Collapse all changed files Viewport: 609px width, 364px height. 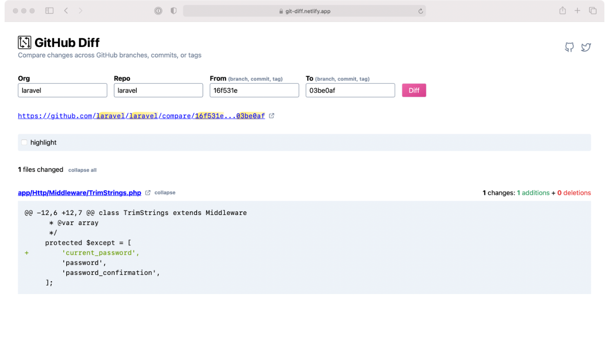[x=82, y=170]
